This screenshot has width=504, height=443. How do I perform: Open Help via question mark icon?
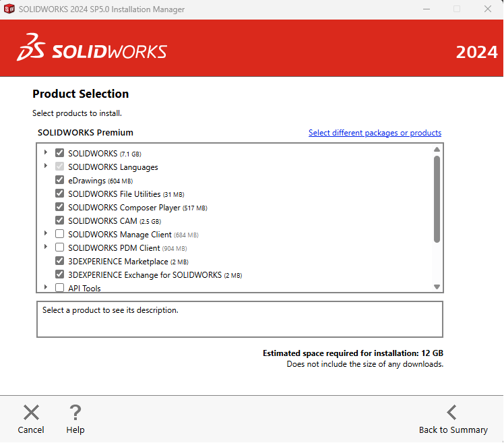(75, 413)
